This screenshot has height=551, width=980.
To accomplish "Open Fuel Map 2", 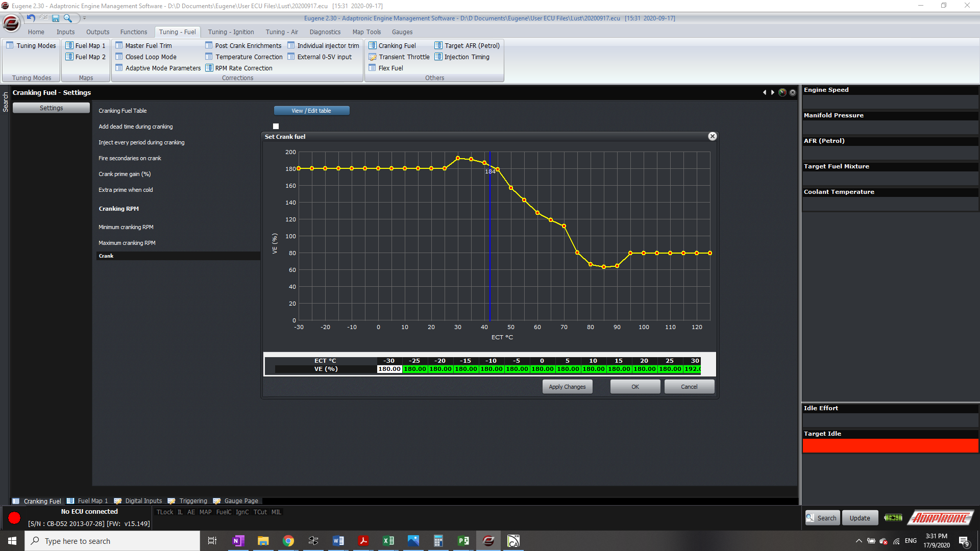I will (x=85, y=57).
